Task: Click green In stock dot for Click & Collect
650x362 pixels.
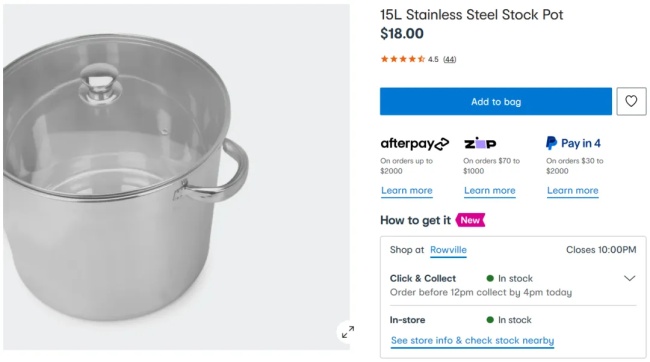Action: pyautogui.click(x=490, y=278)
